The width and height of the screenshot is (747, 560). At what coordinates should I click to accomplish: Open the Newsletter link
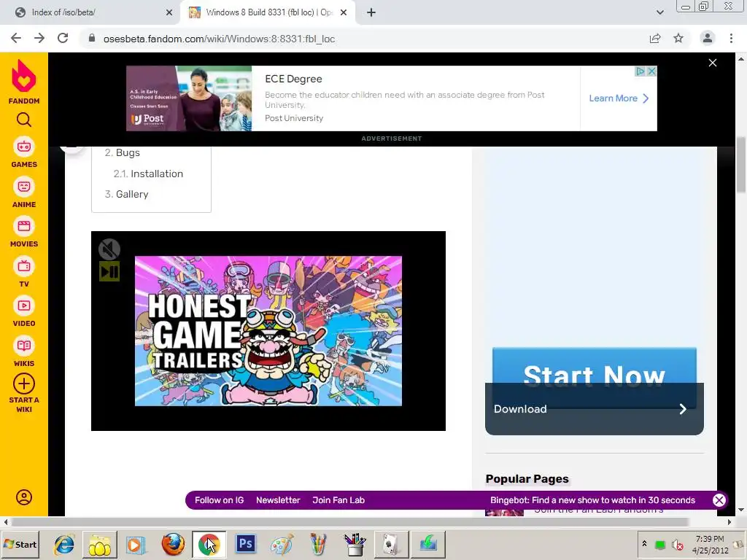click(278, 500)
